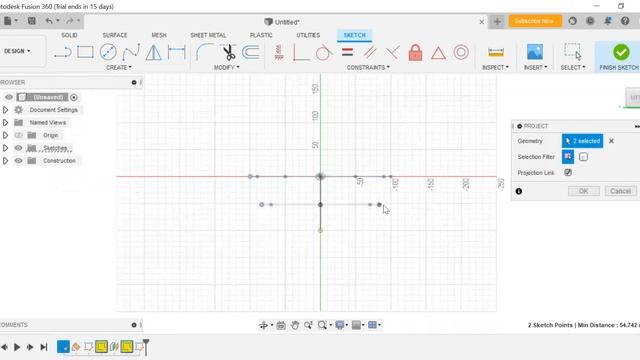The height and width of the screenshot is (360, 640).
Task: Click the Orbit navigation tool
Action: click(x=263, y=325)
